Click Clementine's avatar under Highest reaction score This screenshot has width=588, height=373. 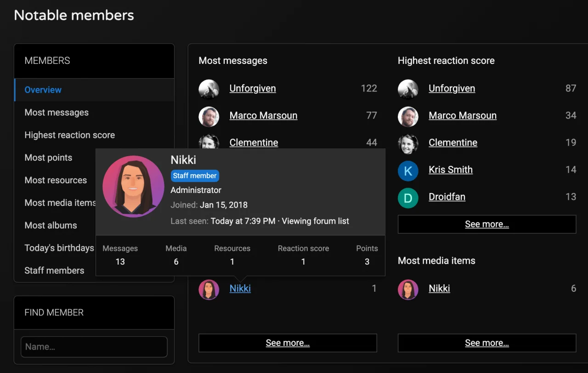pyautogui.click(x=408, y=143)
